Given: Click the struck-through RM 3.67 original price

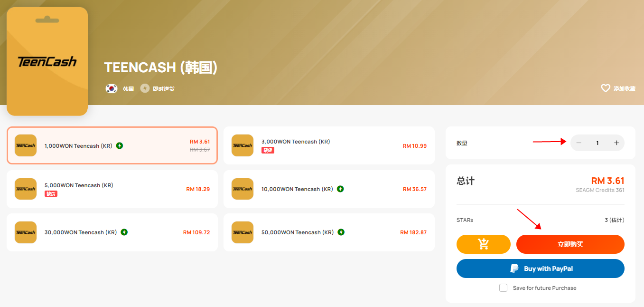Looking at the screenshot, I should point(200,150).
